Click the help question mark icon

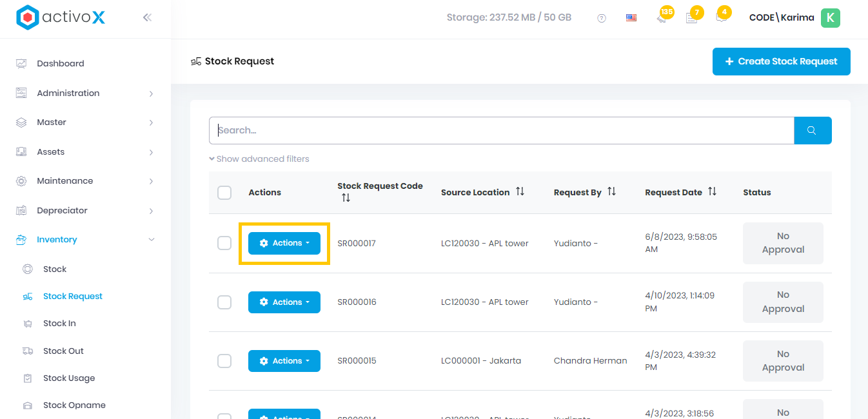tap(602, 18)
